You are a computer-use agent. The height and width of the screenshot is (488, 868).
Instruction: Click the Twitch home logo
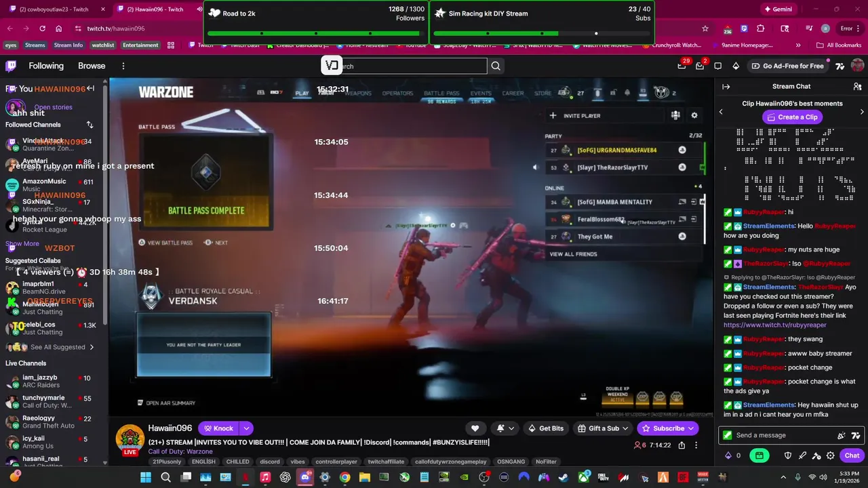(11, 66)
